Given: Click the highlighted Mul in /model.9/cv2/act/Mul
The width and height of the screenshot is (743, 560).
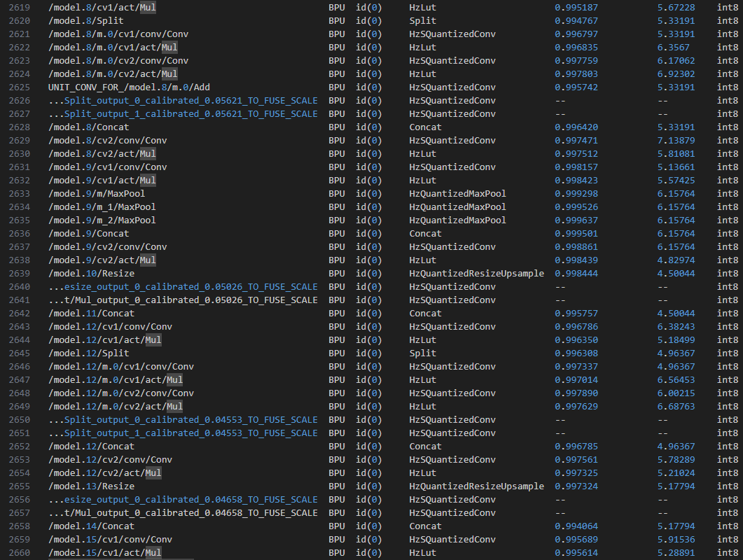Looking at the screenshot, I should [x=148, y=260].
